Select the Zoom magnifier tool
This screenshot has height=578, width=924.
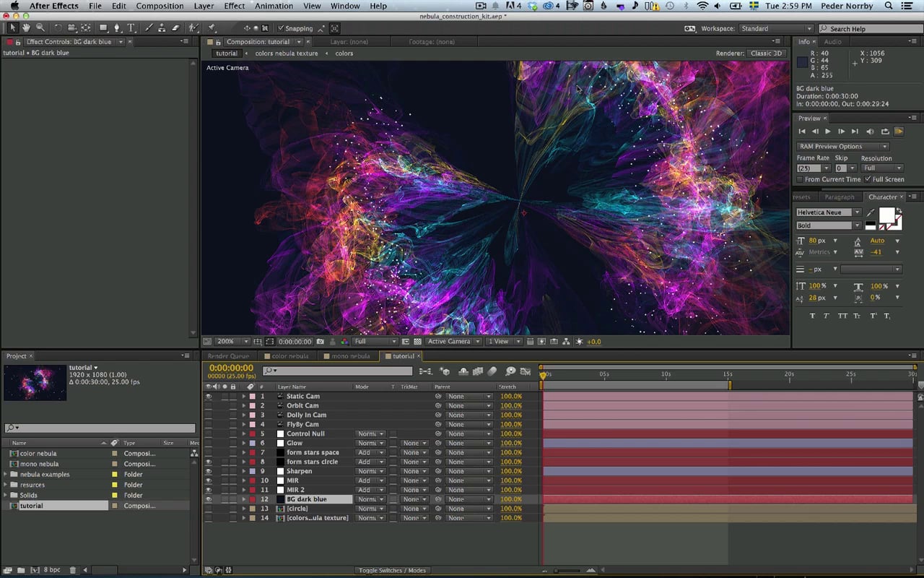40,28
